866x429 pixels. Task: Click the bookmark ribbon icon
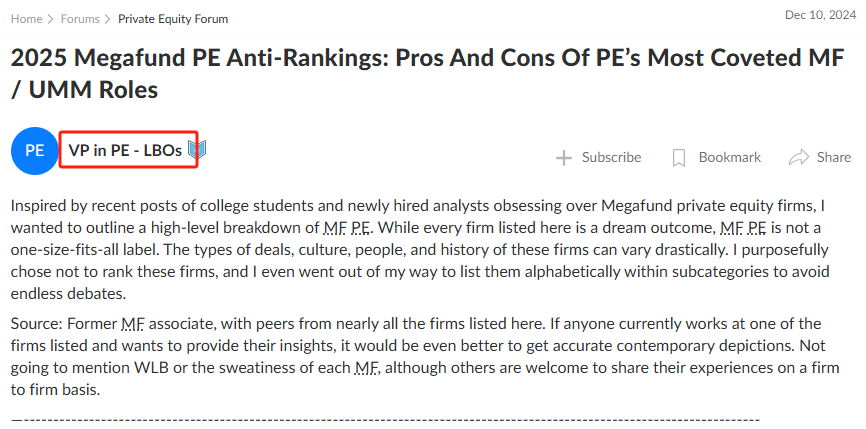tap(679, 158)
